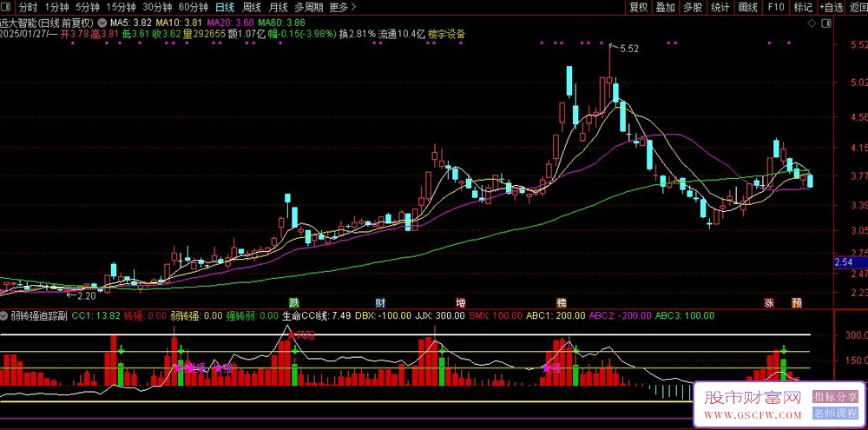This screenshot has width=868, height=430.
Task: Click the 流通10.4亿 float value
Action: click(x=401, y=34)
